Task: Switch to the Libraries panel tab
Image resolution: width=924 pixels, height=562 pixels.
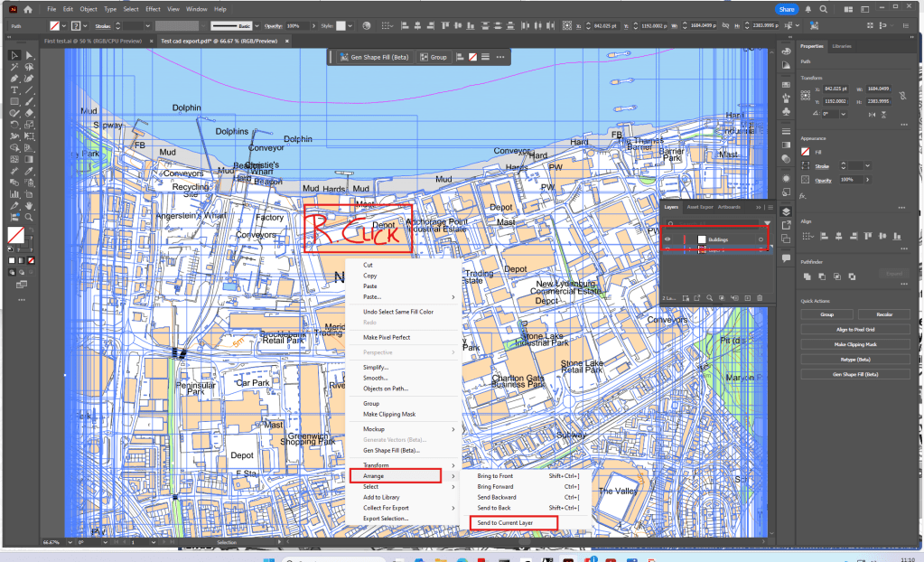Action: [841, 45]
